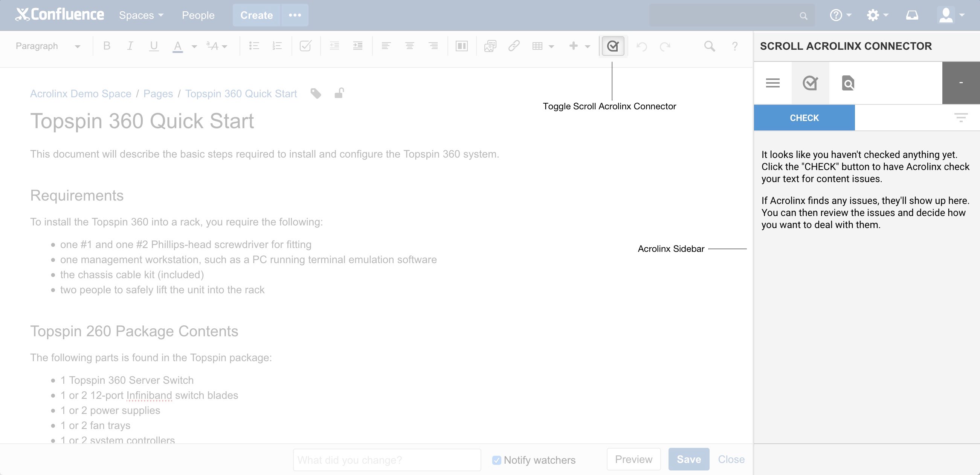Screen dimensions: 980x475
Task: Click the Requirements heading
Action: (x=77, y=195)
